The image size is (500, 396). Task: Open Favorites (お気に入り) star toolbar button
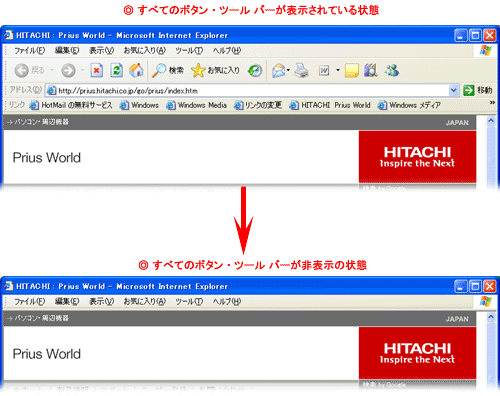[215, 70]
